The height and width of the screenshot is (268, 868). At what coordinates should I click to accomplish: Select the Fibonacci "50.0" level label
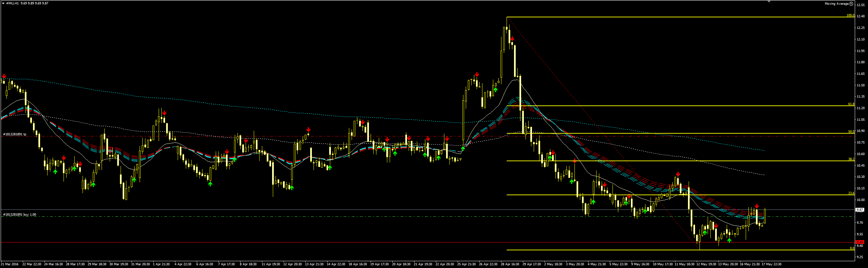tap(851, 132)
